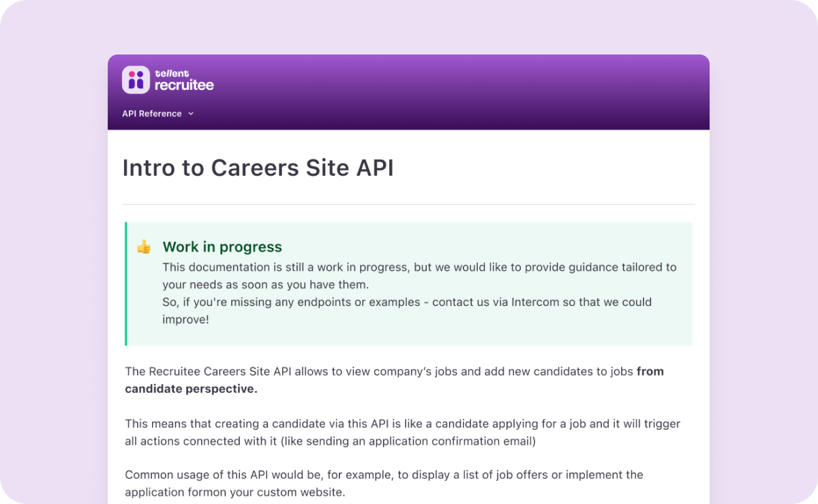The width and height of the screenshot is (818, 504).
Task: Expand the chevron beside API Reference
Action: [x=190, y=114]
